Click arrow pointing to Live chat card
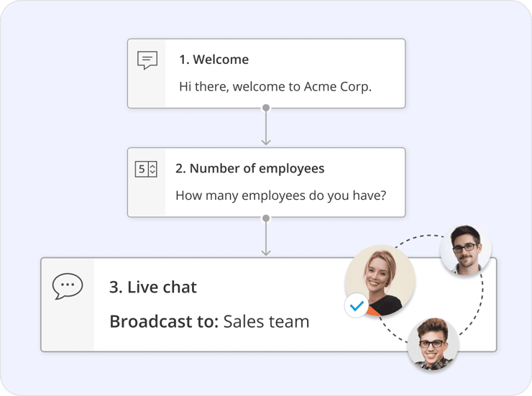The image size is (532, 396). [x=266, y=239]
